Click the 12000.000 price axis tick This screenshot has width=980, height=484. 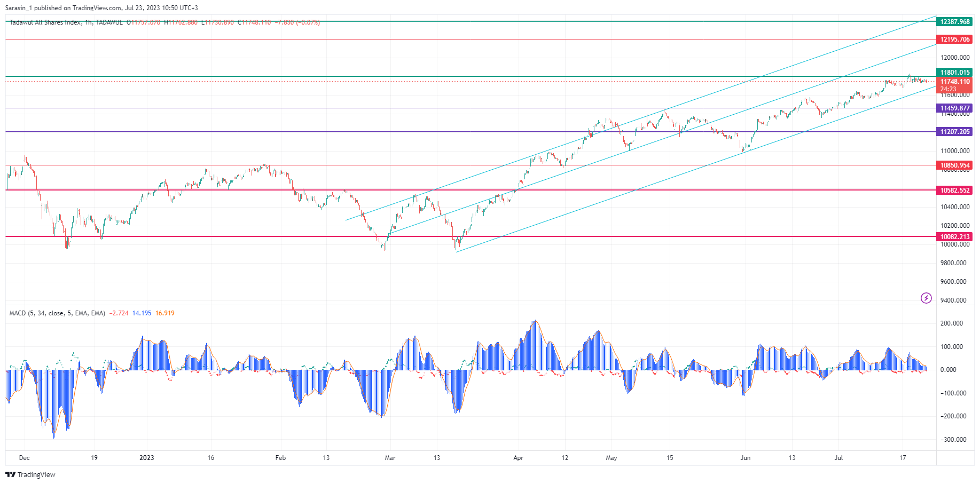(x=955, y=58)
